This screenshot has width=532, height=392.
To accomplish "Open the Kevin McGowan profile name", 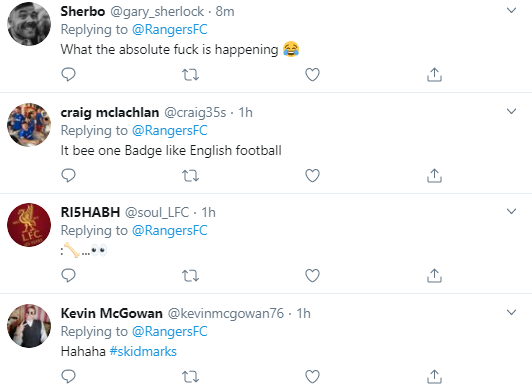I will (x=112, y=313).
